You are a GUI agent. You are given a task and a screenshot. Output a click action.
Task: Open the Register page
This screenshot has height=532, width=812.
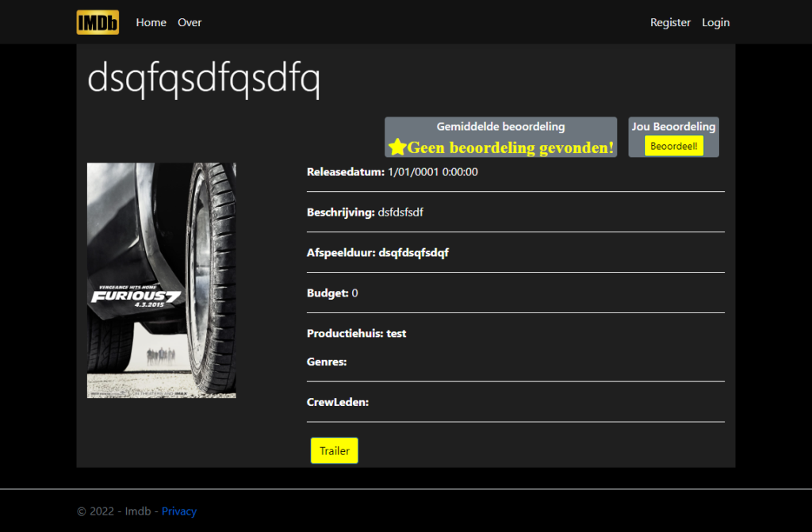tap(670, 22)
